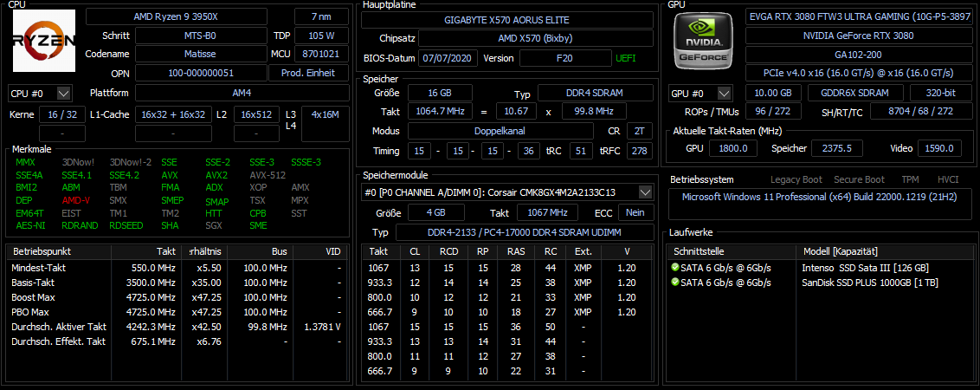Click the GDDR6X SDRAM field
Screen dimensions: 980x390
tap(855, 94)
